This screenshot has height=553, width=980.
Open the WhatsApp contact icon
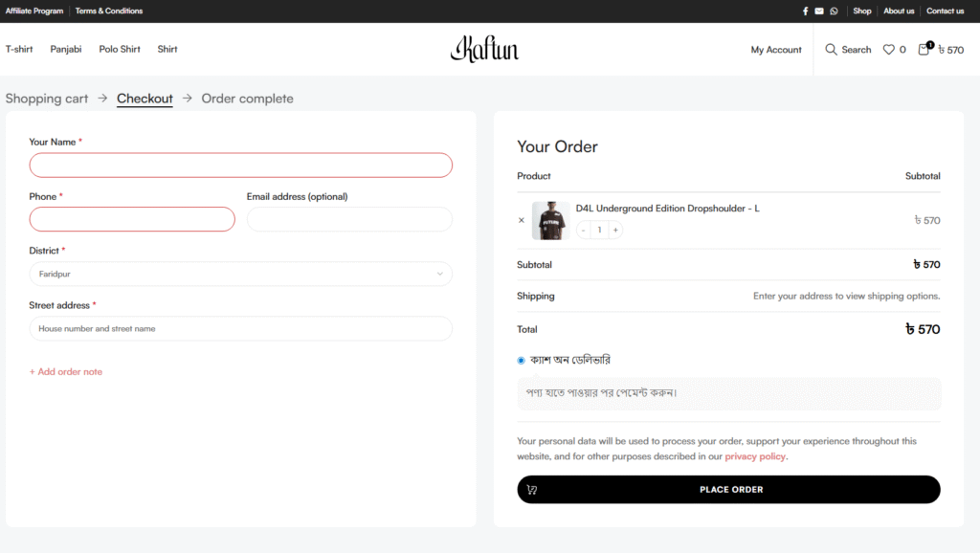[x=834, y=11]
